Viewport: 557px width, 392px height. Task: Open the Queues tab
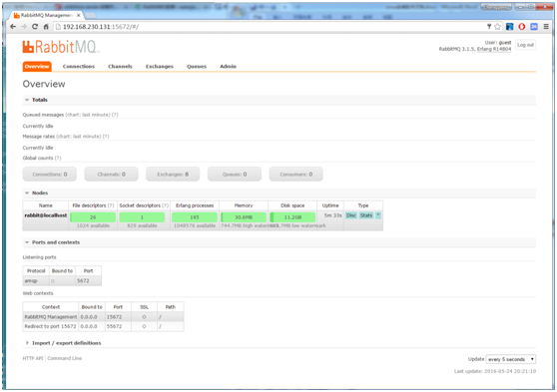pyautogui.click(x=197, y=67)
